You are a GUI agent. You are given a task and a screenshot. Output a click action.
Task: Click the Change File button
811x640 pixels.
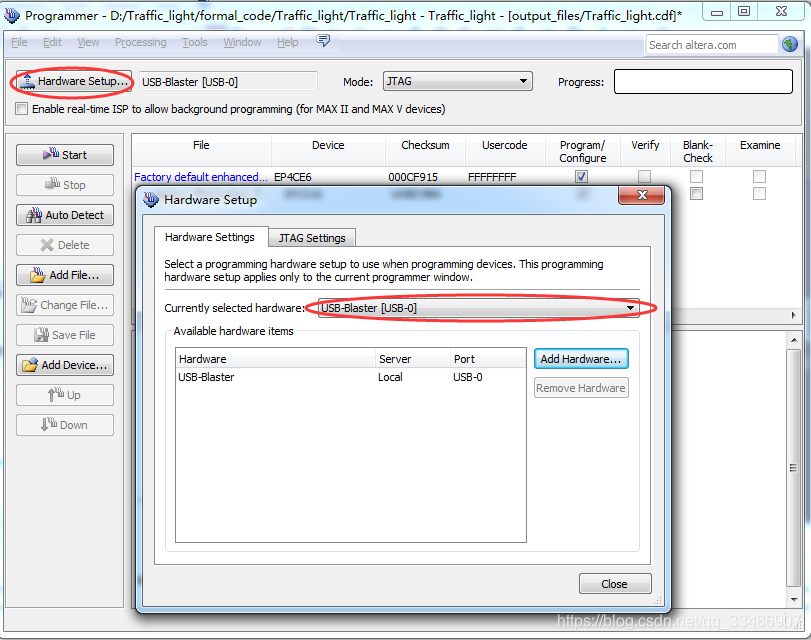point(65,305)
